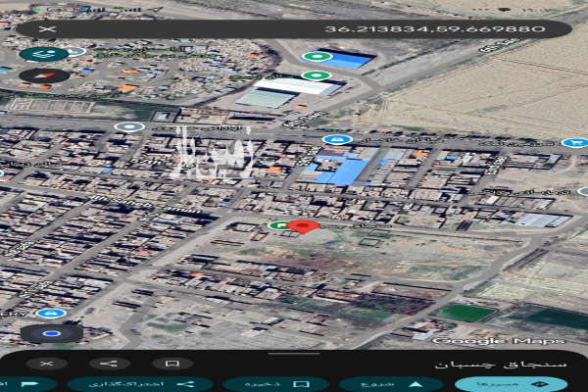Click the bookmark icon in panel header
Image resolution: width=588 pixels, height=392 pixels.
(171, 364)
